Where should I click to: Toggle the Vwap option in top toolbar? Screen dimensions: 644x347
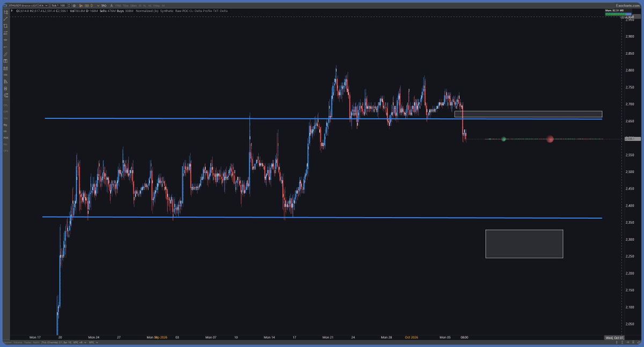tap(156, 5)
